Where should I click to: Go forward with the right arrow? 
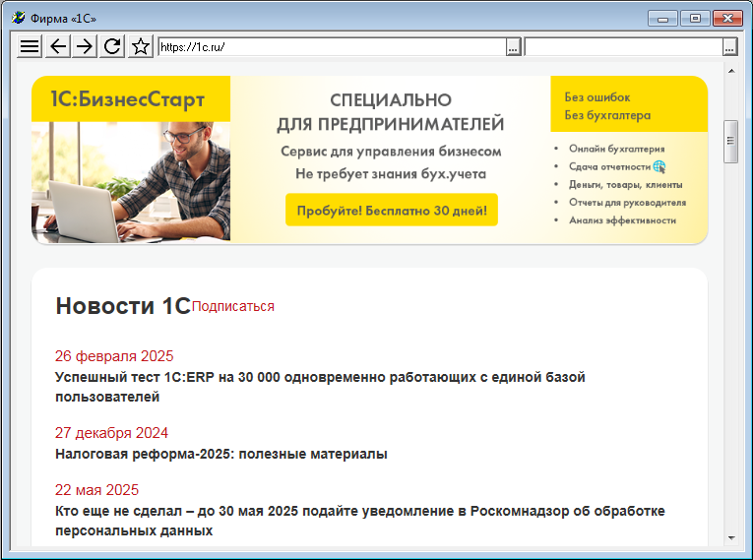click(85, 46)
